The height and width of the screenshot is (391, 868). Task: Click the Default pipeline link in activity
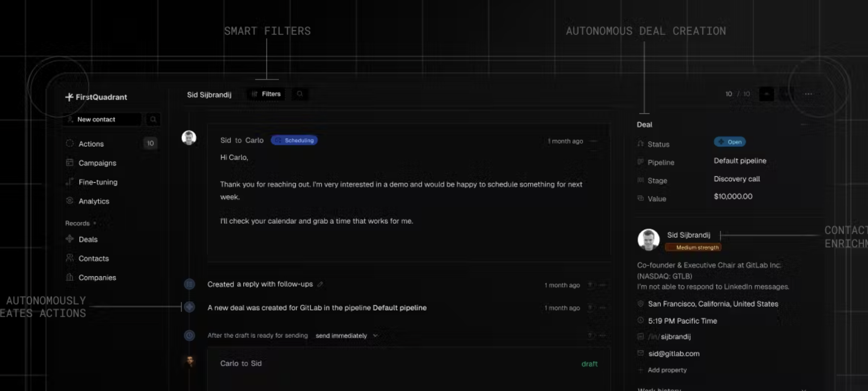(x=399, y=308)
